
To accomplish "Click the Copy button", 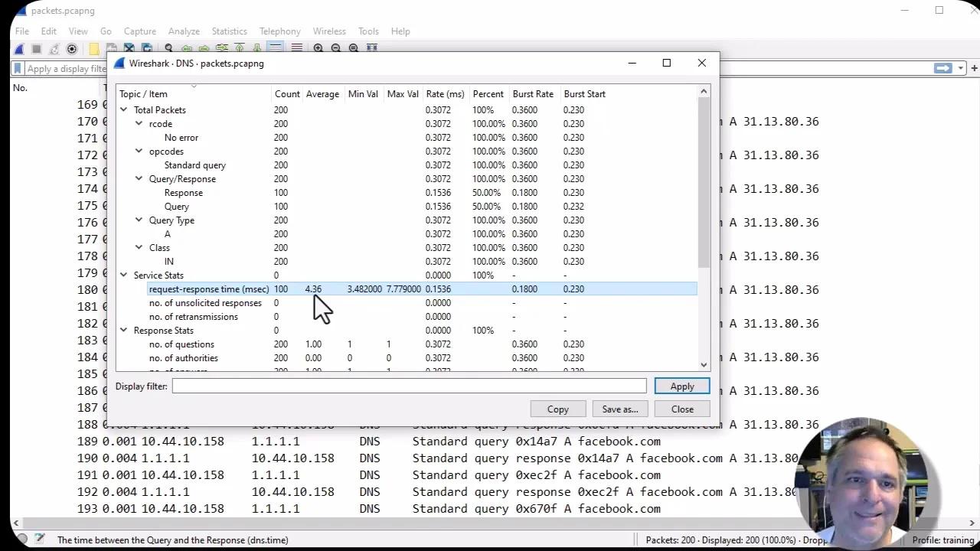I will click(x=557, y=409).
